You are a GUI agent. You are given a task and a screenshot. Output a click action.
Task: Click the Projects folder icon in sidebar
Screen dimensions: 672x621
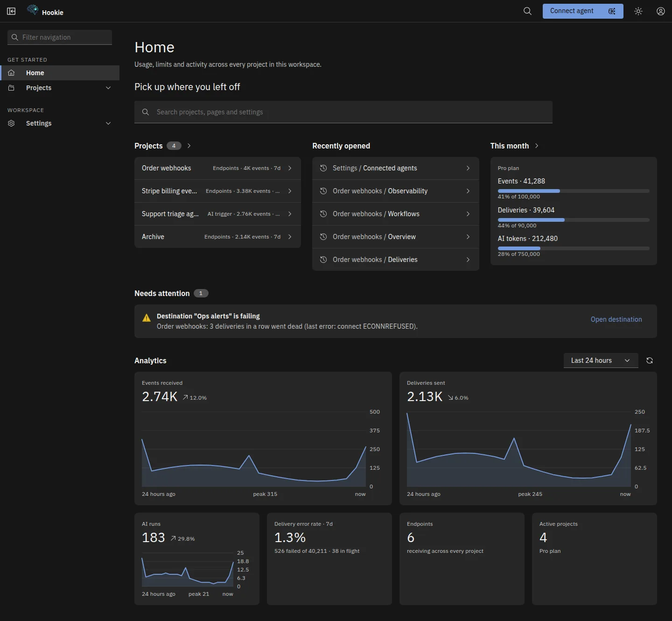tap(12, 88)
